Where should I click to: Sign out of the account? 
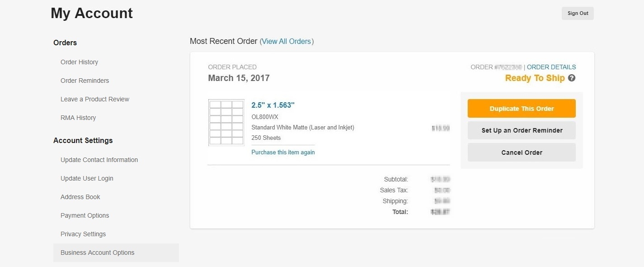pos(578,14)
